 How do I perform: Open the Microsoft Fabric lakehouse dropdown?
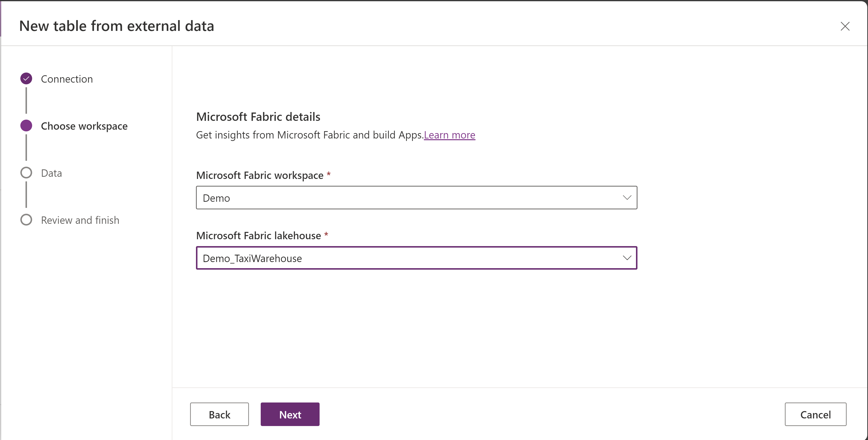pyautogui.click(x=416, y=258)
